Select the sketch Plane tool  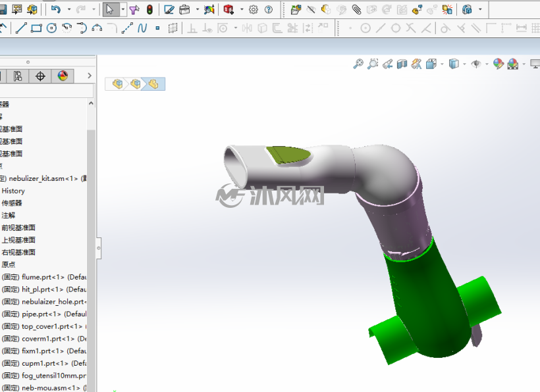(x=173, y=28)
